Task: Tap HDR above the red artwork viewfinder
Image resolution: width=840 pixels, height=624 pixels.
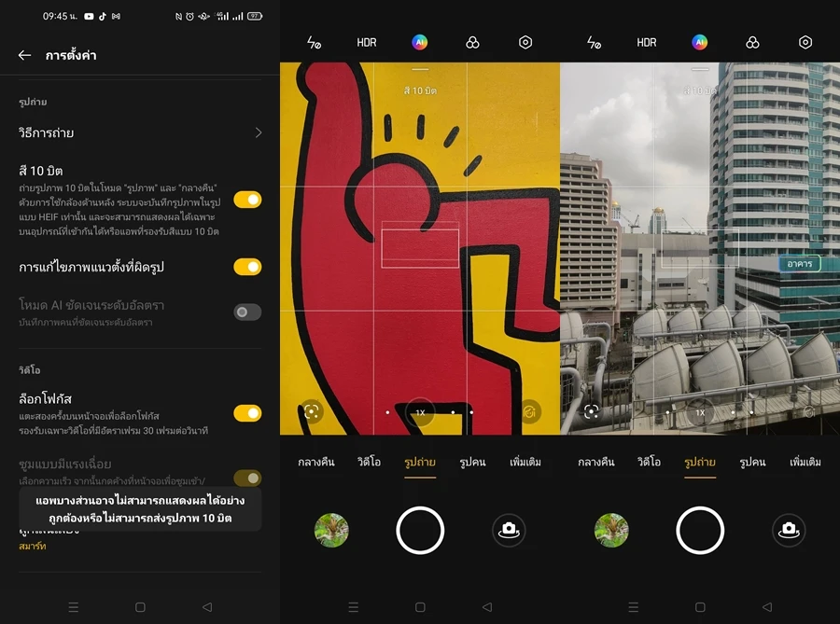Action: 367,43
